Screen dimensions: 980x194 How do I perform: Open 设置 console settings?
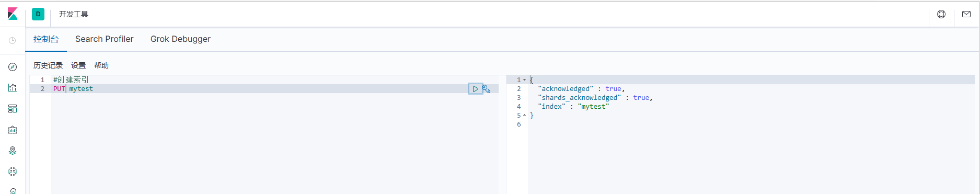pyautogui.click(x=78, y=65)
